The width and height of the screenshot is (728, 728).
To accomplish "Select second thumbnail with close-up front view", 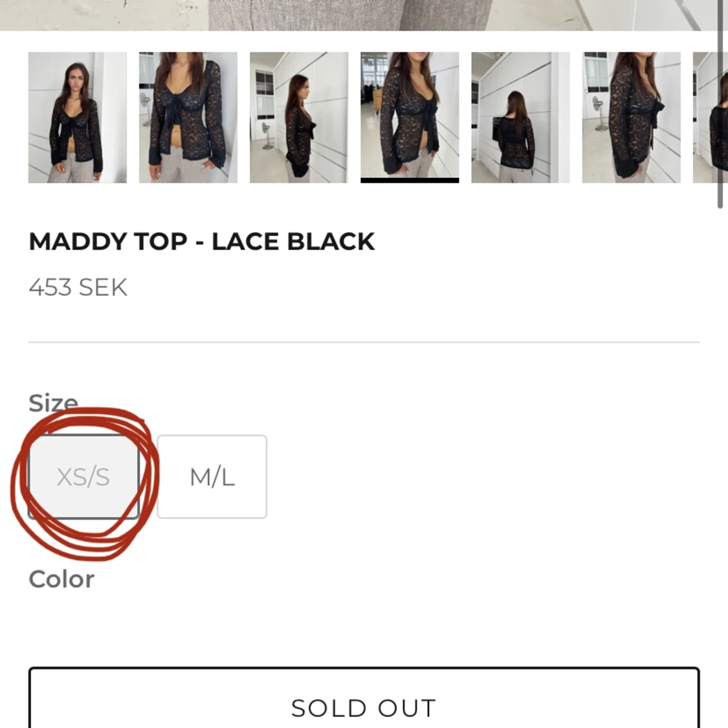I will click(x=188, y=117).
